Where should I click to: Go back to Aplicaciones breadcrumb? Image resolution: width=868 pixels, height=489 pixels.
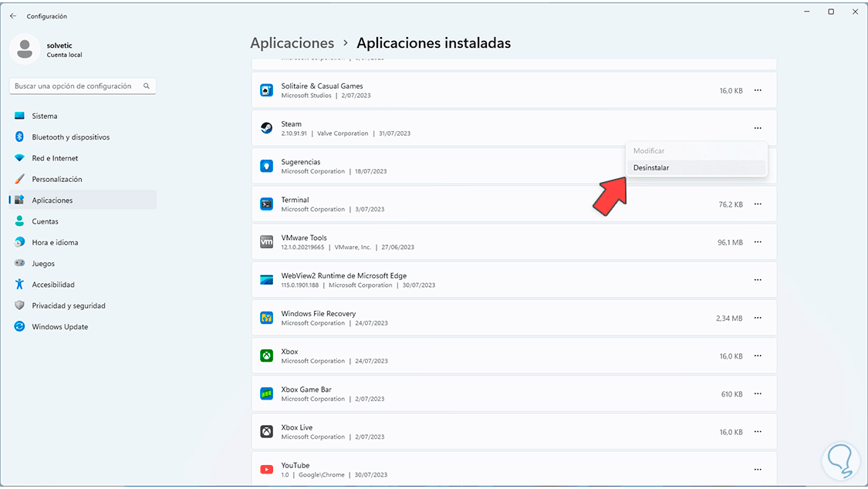[x=292, y=43]
